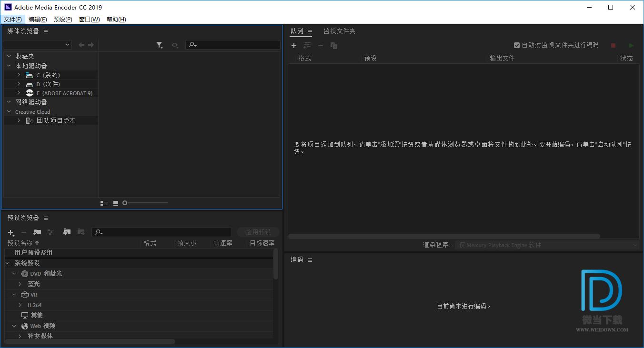This screenshot has width=644, height=348.
Task: Open the 队列 panel menu icon
Action: (310, 31)
